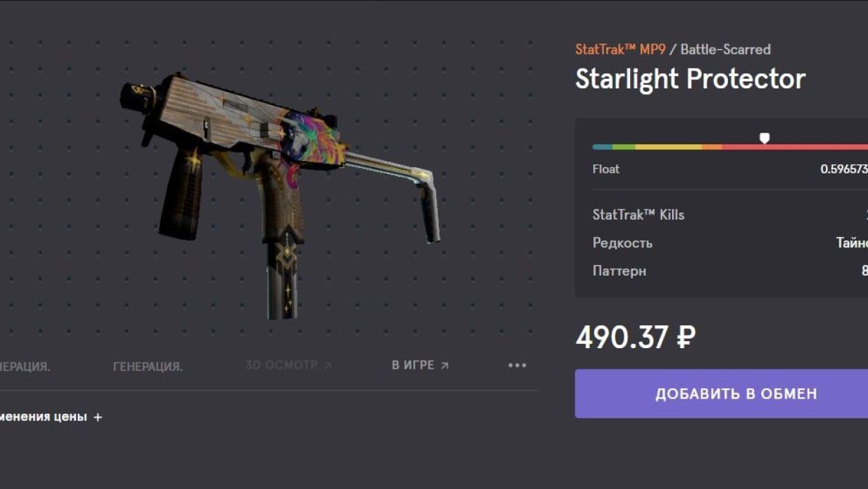
Task: Click the plus icon after изменения цены
Action: pos(97,417)
